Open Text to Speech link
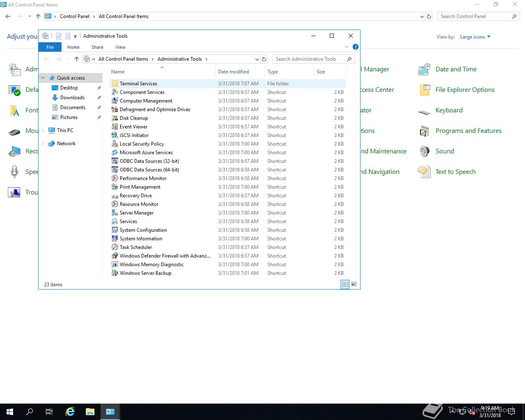 pyautogui.click(x=455, y=172)
